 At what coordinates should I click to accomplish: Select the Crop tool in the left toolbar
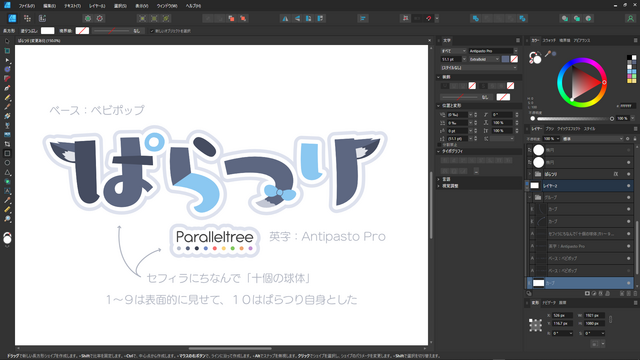click(7, 144)
